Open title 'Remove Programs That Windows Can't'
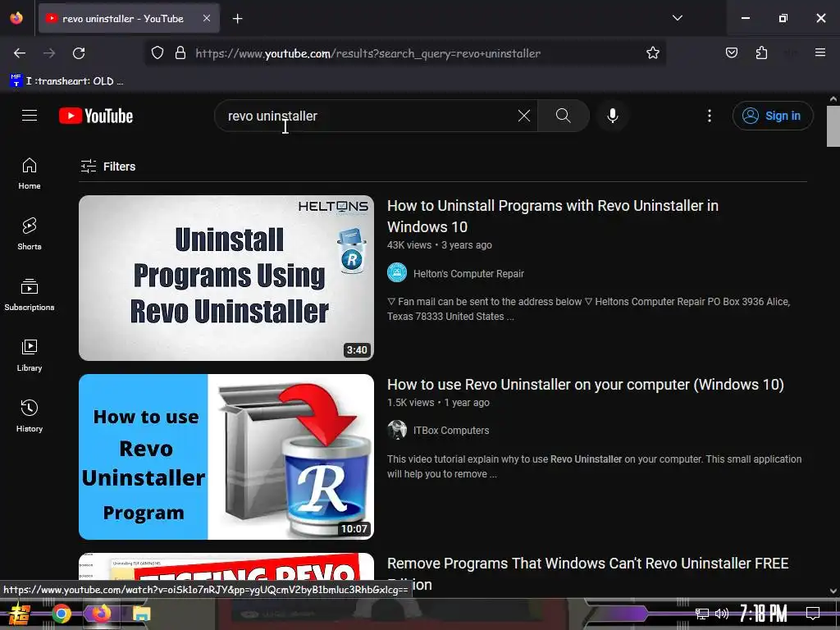Screen dimensions: 840x630 point(587,573)
